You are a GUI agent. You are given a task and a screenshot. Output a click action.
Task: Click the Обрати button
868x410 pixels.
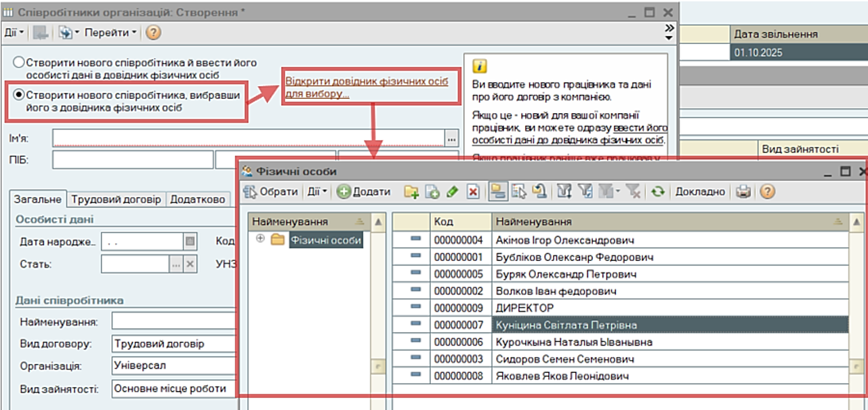coord(271,192)
